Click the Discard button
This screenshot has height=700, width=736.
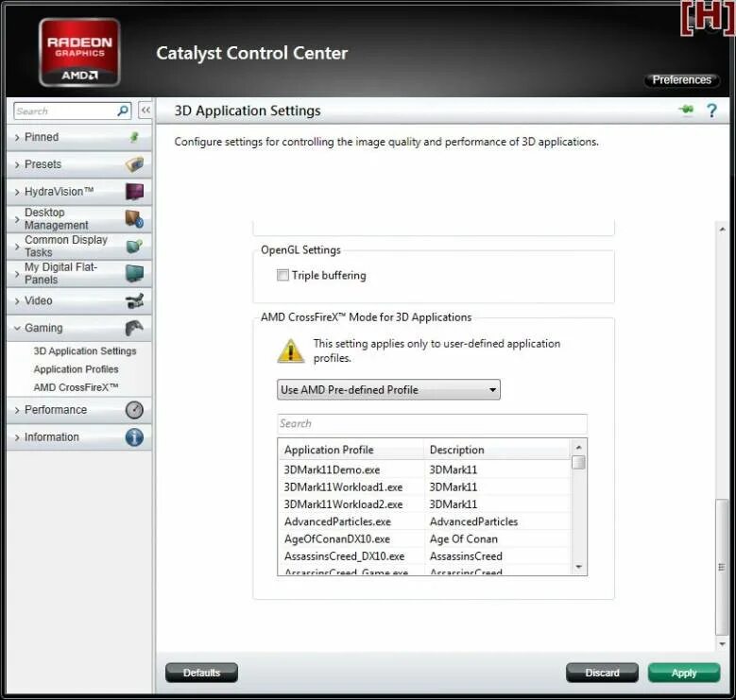602,673
